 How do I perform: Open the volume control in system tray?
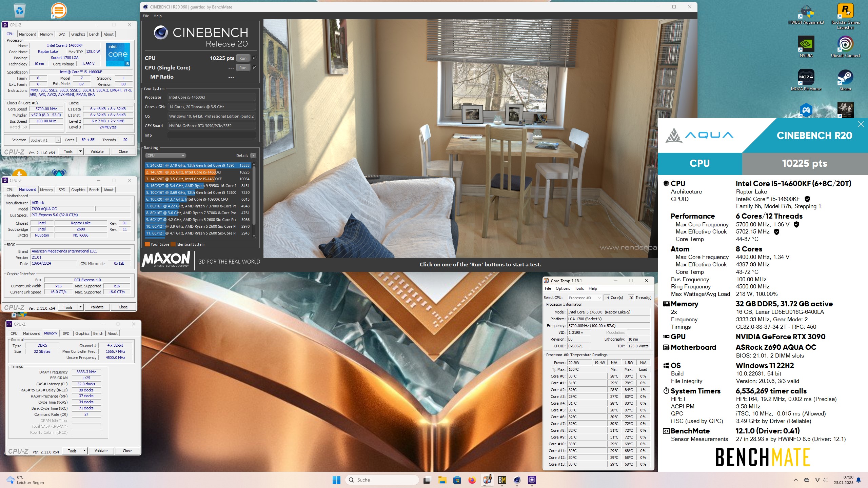(825, 480)
